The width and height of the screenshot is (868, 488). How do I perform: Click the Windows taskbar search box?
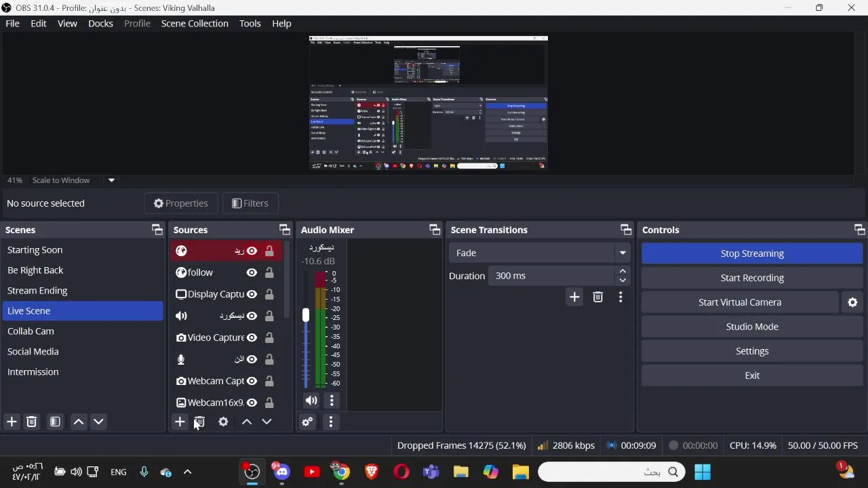coord(612,472)
